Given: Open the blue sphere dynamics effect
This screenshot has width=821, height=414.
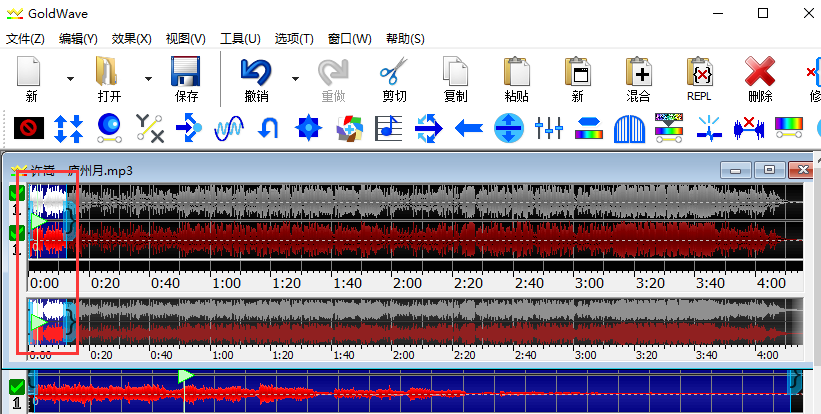Looking at the screenshot, I should click(x=109, y=128).
